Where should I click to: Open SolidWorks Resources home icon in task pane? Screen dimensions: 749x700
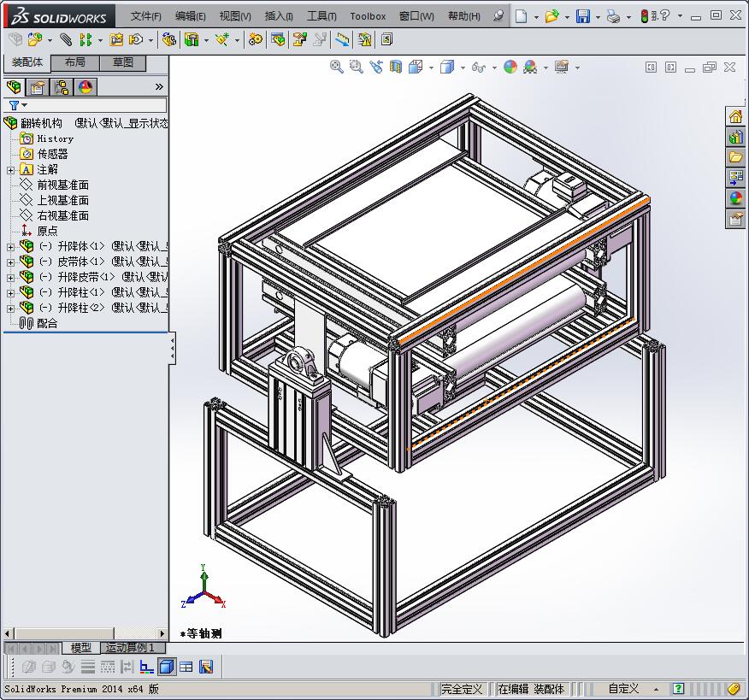click(735, 116)
